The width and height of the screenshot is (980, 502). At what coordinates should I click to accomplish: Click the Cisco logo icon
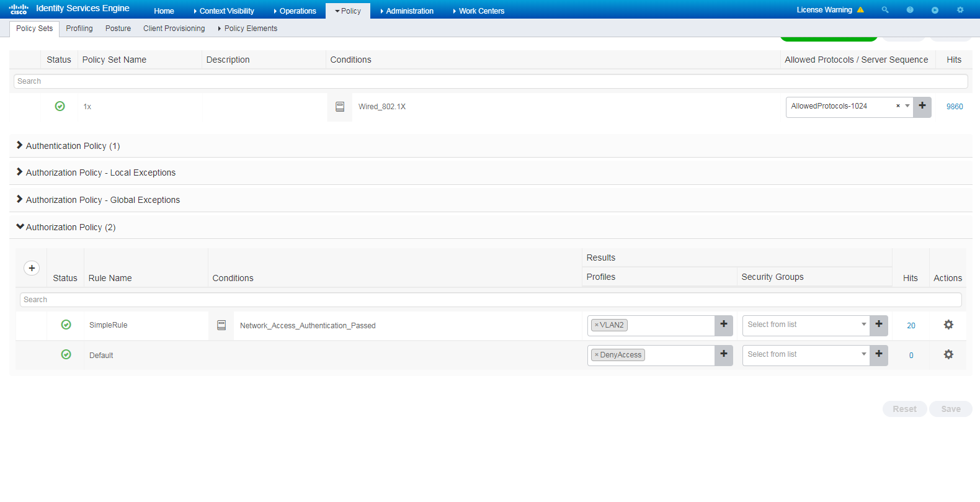click(x=19, y=9)
